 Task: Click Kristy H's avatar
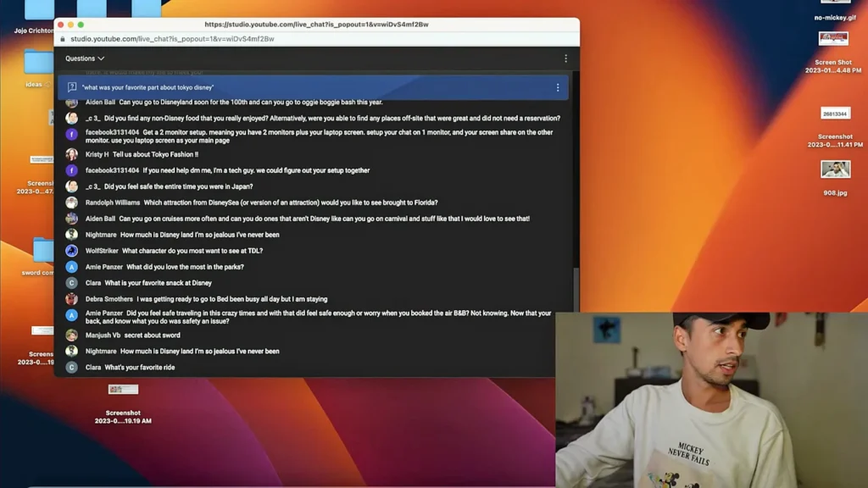(x=71, y=154)
